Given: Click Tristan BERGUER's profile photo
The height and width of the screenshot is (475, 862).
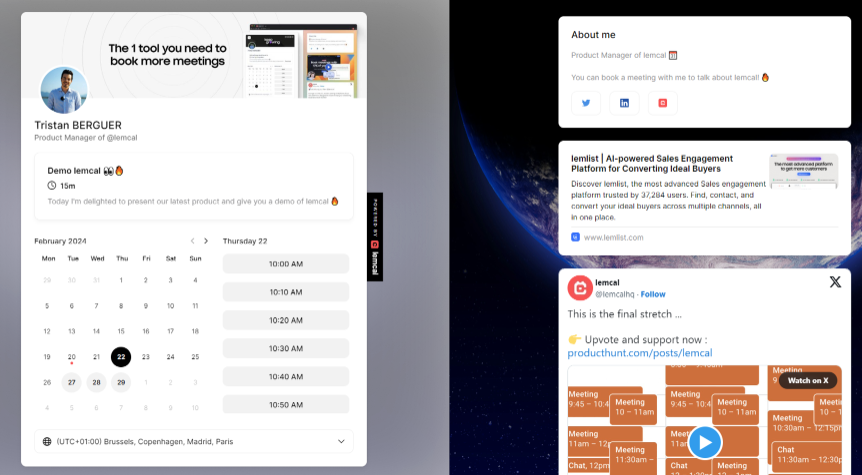Looking at the screenshot, I should coord(64,90).
